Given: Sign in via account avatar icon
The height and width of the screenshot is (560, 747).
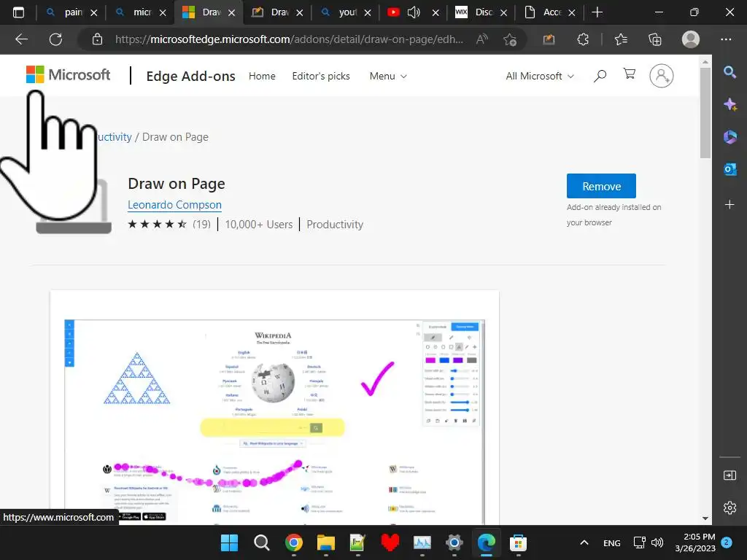Looking at the screenshot, I should click(661, 76).
